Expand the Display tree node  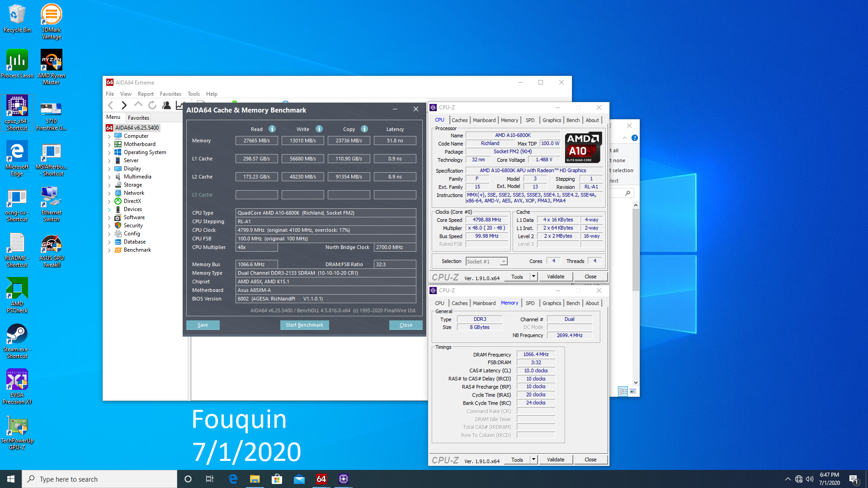[x=109, y=169]
